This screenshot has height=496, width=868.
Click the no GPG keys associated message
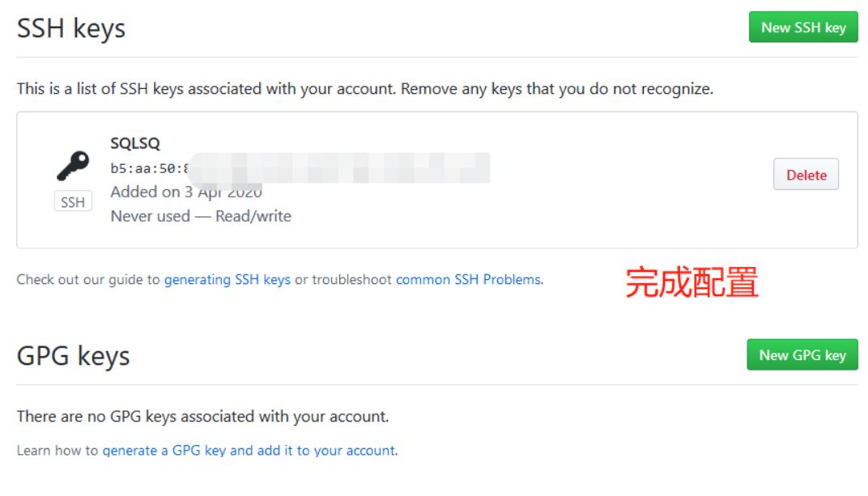pos(202,418)
